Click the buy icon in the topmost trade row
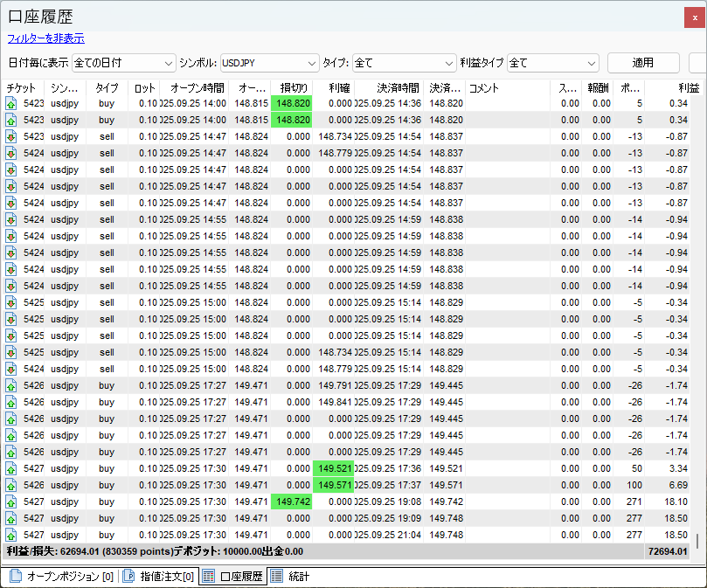The image size is (707, 588). (11, 103)
